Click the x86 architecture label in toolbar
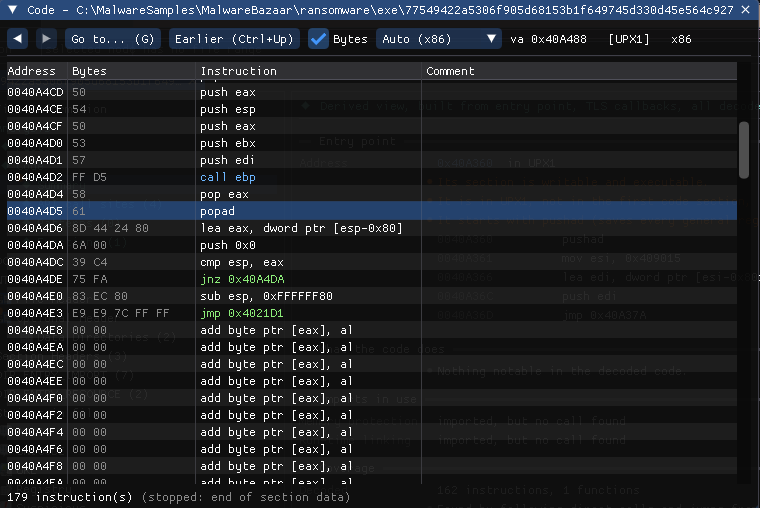This screenshot has width=760, height=508. click(681, 39)
